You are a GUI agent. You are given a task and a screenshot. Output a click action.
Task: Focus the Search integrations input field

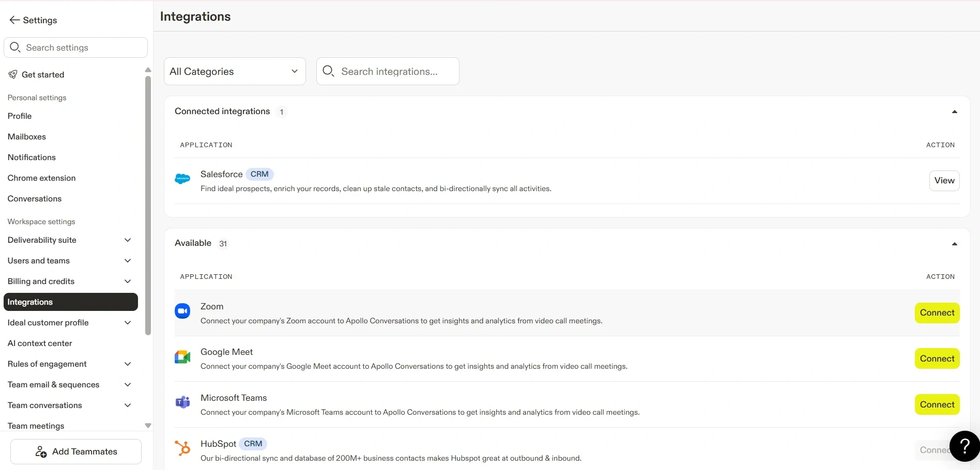(x=395, y=71)
